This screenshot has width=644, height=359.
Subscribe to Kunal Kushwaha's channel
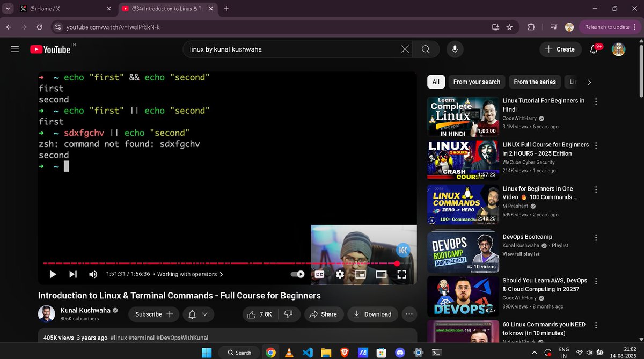pos(153,314)
